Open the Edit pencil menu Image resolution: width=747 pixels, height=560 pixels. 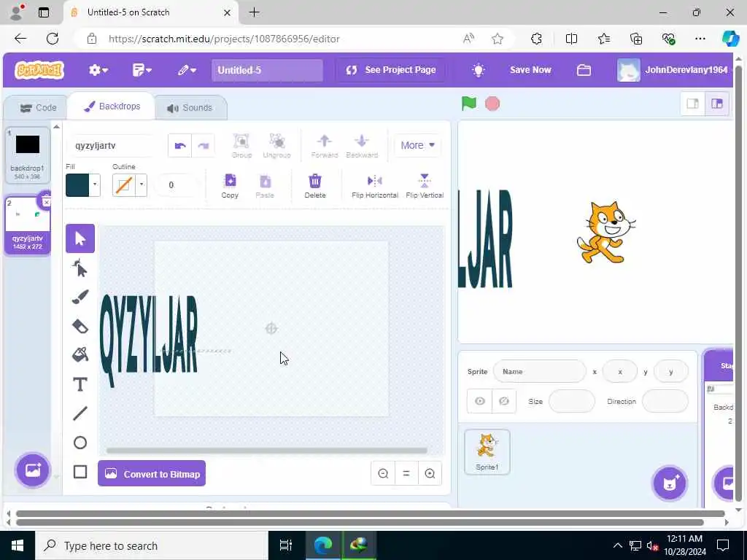187,70
